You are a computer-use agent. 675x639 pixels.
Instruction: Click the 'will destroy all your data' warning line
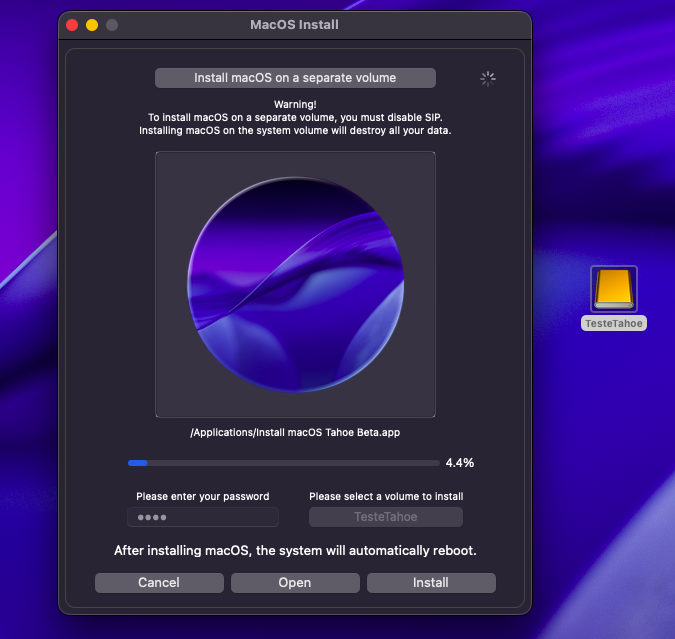[x=295, y=130]
